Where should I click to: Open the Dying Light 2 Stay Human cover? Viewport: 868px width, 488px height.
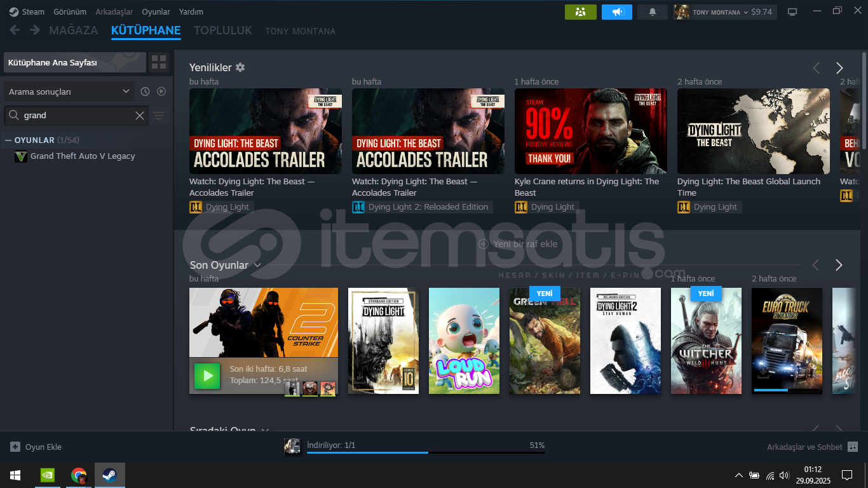(x=625, y=341)
